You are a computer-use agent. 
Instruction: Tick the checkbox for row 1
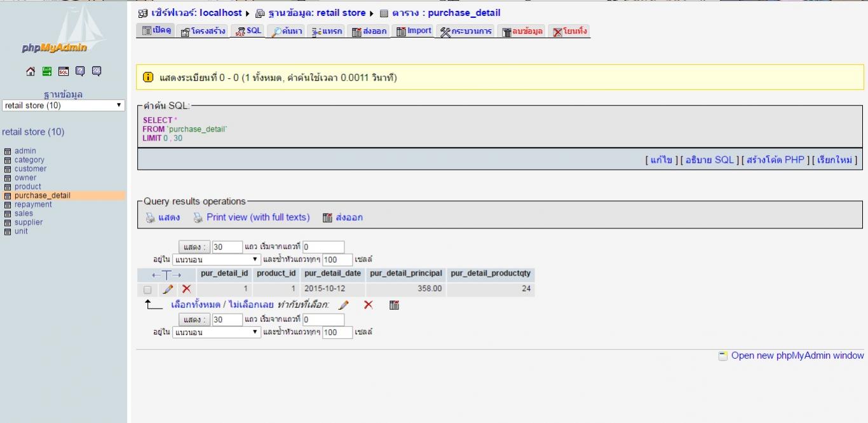(147, 289)
